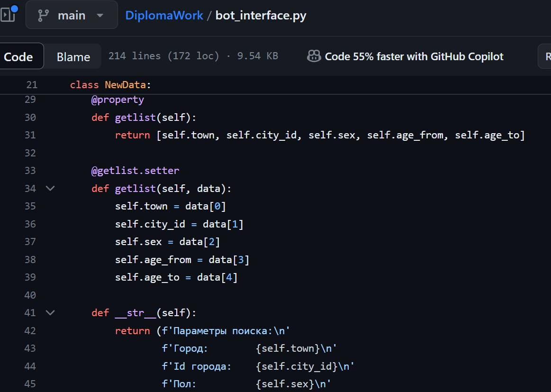Select line number 45
This screenshot has height=392, width=551.
(x=30, y=384)
